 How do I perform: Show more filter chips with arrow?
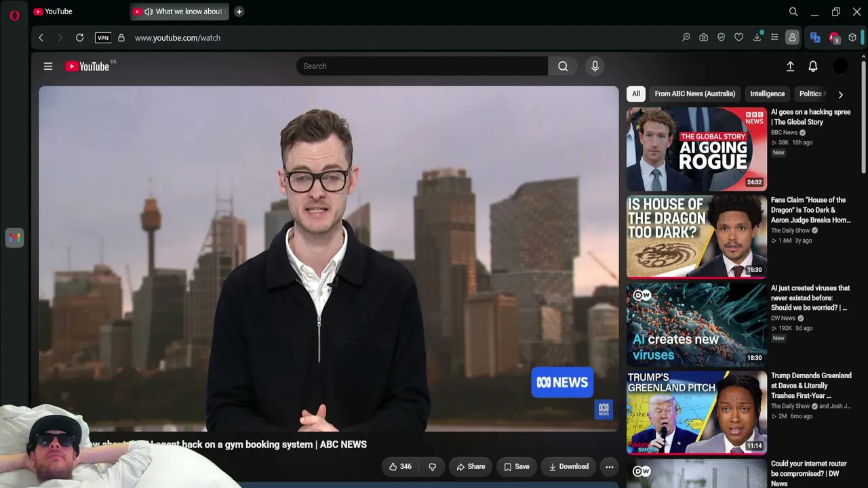pos(841,95)
